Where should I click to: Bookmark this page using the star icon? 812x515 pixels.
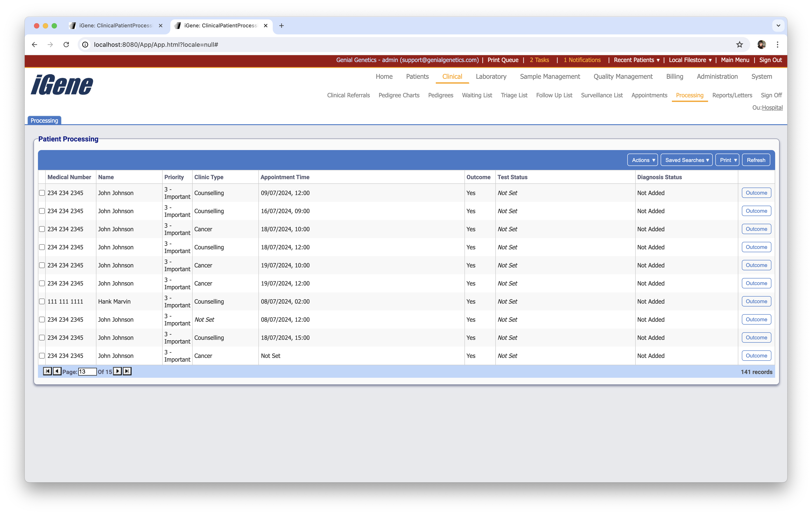[739, 44]
